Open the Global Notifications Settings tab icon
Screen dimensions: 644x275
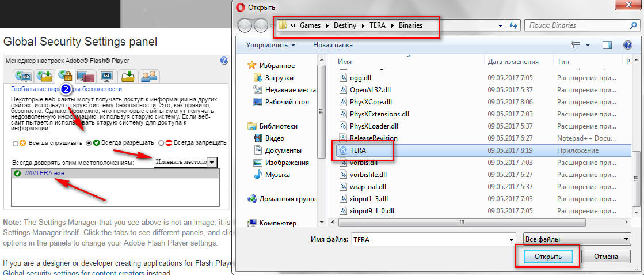point(86,76)
